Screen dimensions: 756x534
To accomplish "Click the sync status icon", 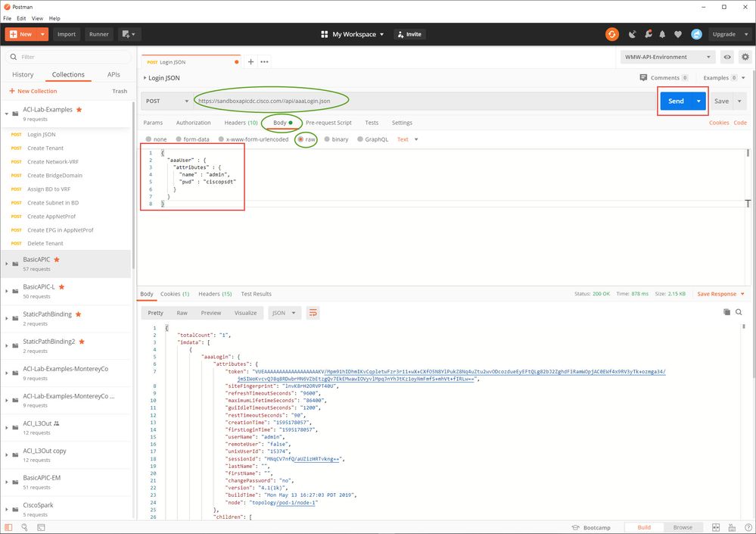I will pos(612,34).
